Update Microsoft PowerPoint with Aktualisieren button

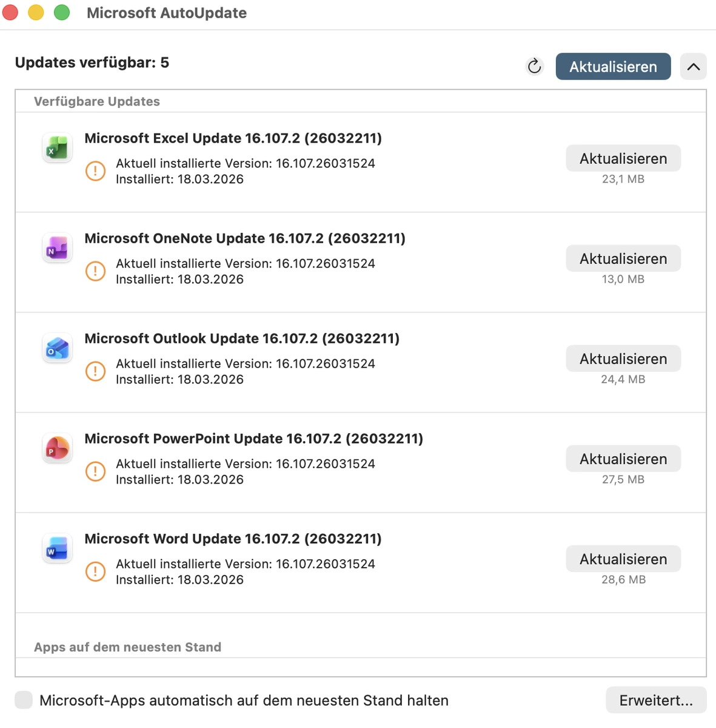pos(623,459)
